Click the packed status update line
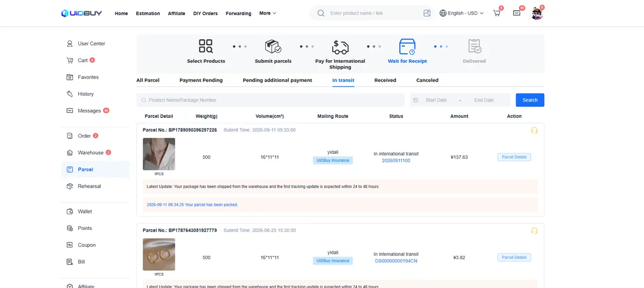 (x=192, y=205)
